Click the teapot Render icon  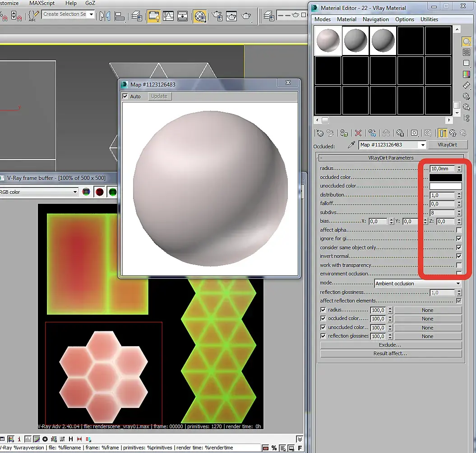(x=246, y=16)
